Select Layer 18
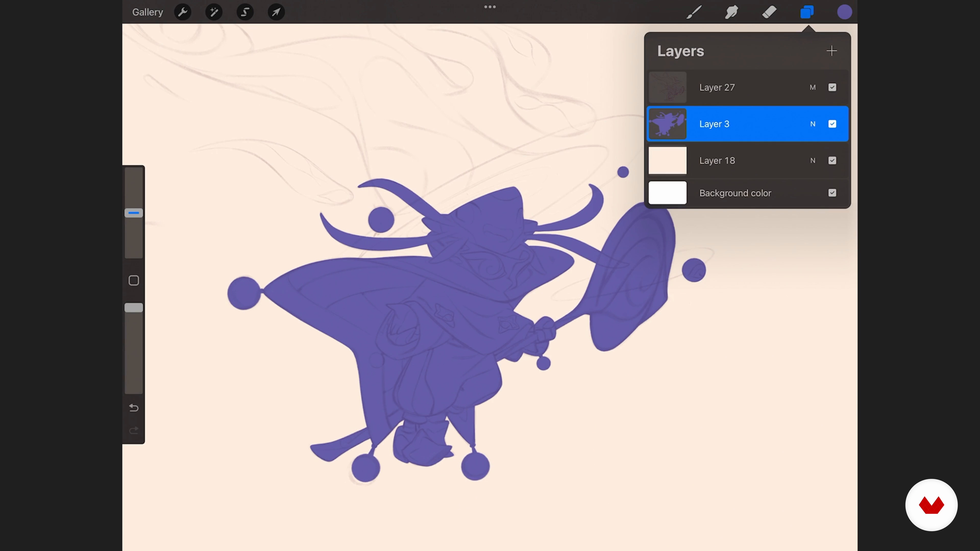 (748, 160)
